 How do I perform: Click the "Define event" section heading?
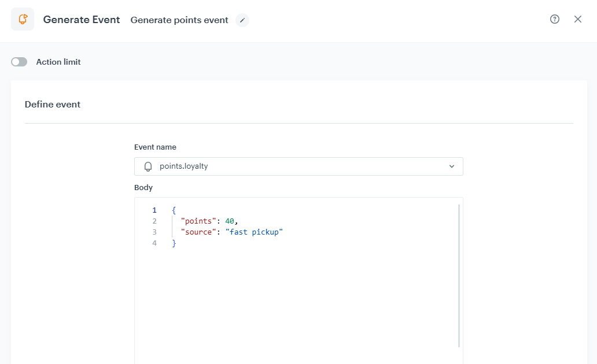52,104
